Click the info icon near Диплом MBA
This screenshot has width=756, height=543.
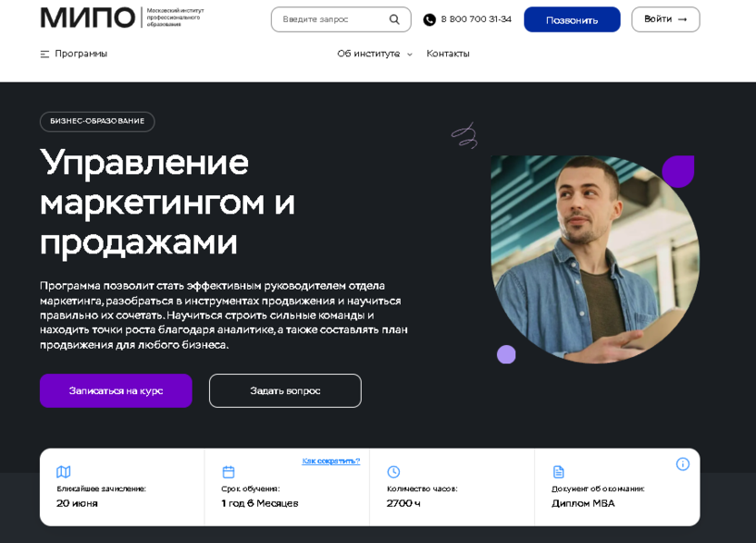pos(682,464)
